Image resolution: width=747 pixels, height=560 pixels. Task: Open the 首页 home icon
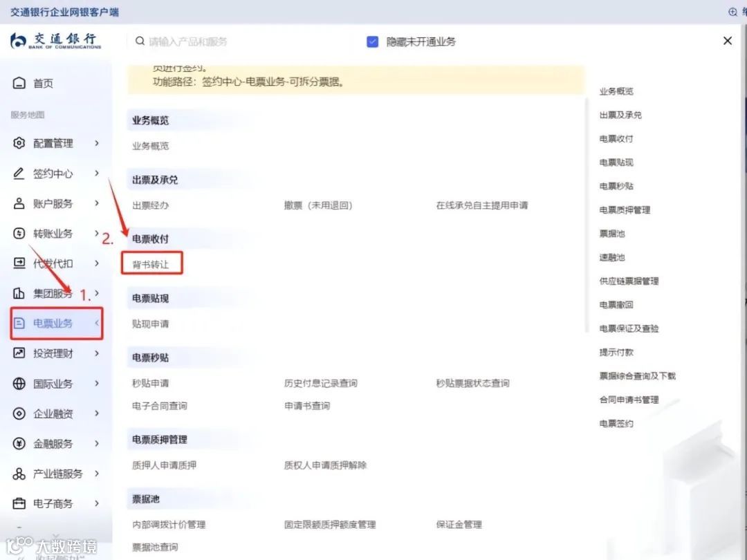(x=19, y=83)
